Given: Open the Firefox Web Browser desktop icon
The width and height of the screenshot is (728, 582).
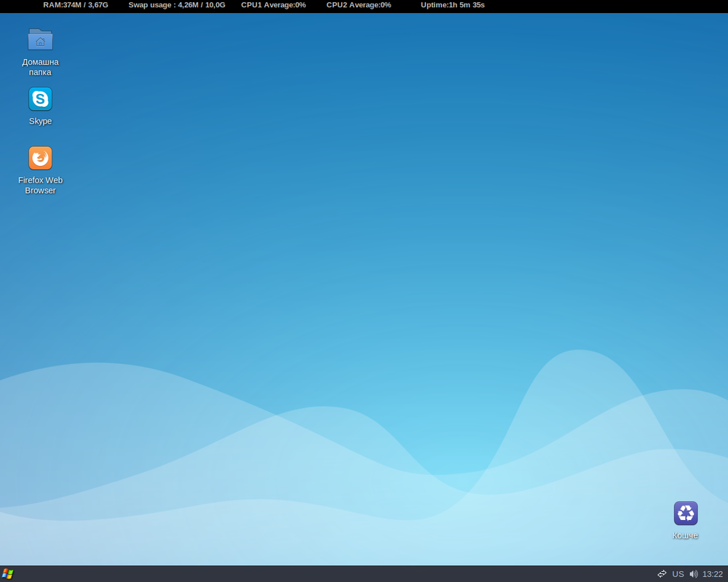Looking at the screenshot, I should tap(40, 159).
